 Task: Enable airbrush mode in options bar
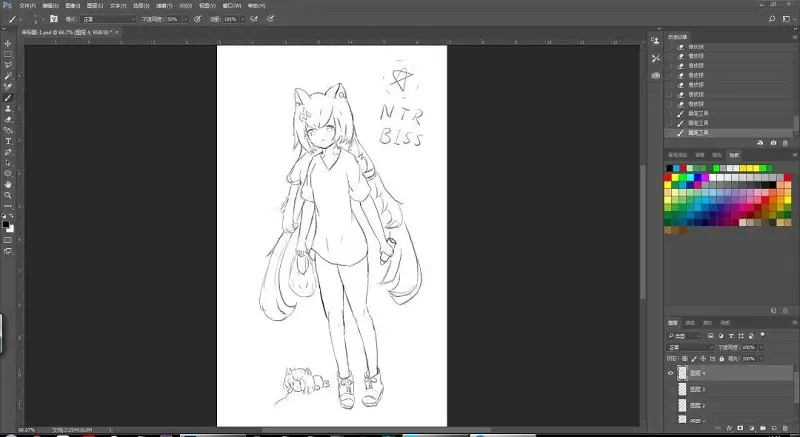coord(254,19)
